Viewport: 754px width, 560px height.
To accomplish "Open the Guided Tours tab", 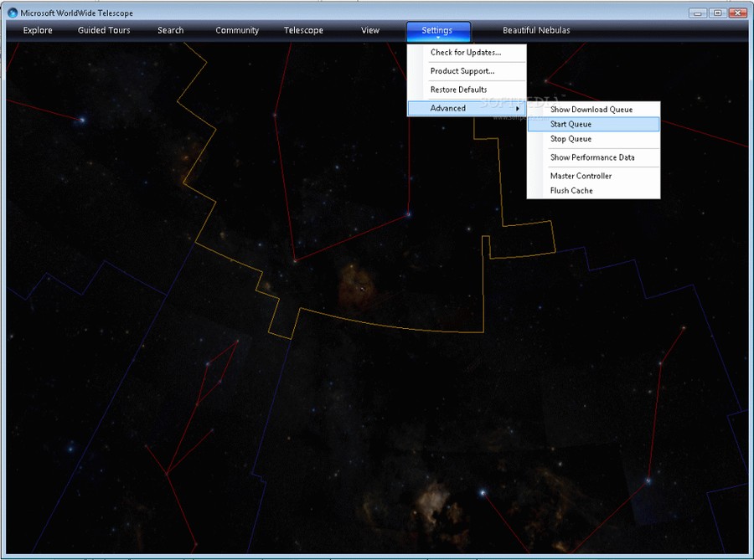I will (x=104, y=30).
